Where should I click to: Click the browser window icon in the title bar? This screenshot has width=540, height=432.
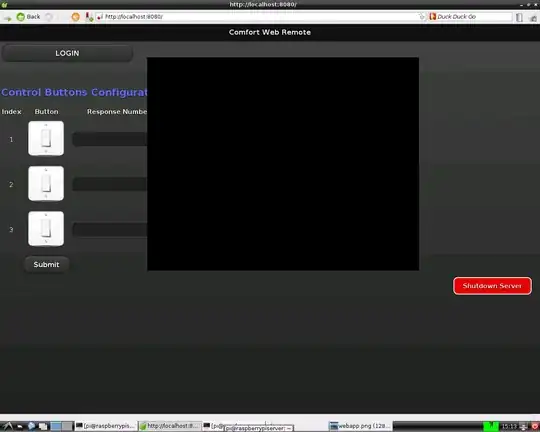pos(4,4)
